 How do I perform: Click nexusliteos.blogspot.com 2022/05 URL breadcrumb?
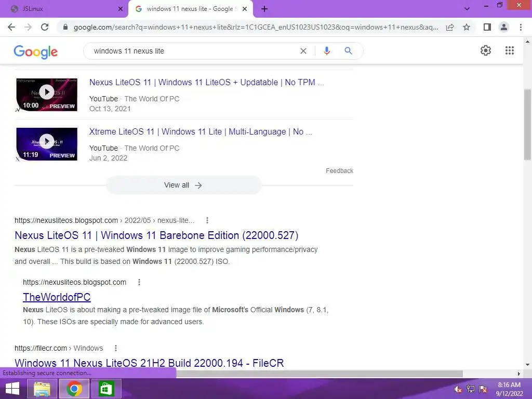click(104, 220)
